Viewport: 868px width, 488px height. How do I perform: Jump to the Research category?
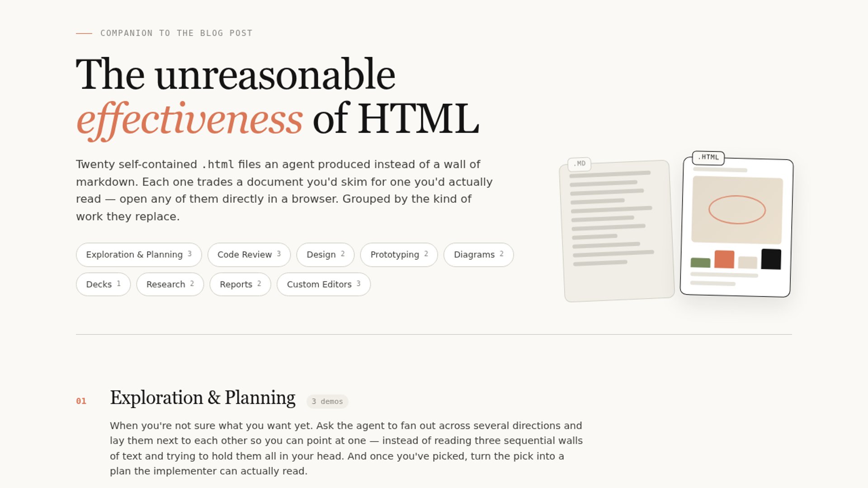170,285
